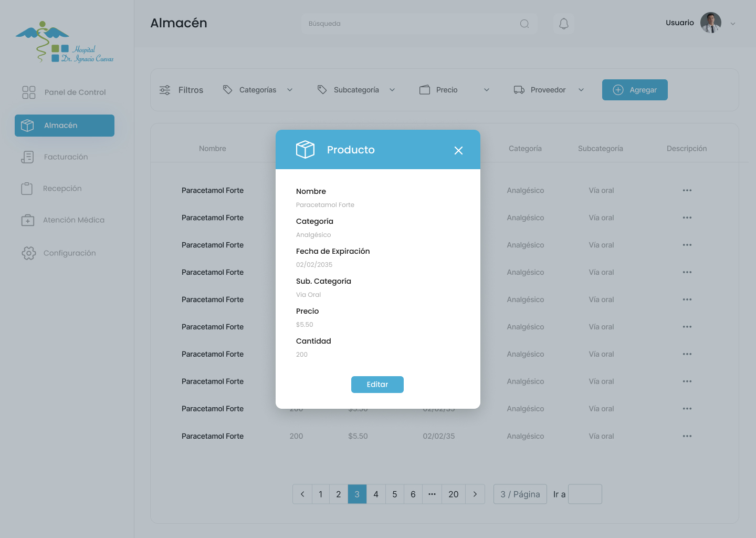The width and height of the screenshot is (756, 538).
Task: Focus the 'Ir a' page input field
Action: (x=585, y=494)
